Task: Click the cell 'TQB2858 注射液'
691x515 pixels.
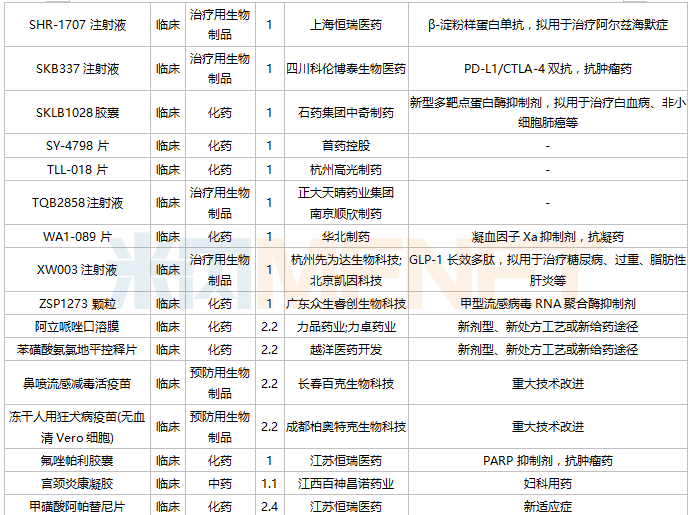Action: [78, 203]
